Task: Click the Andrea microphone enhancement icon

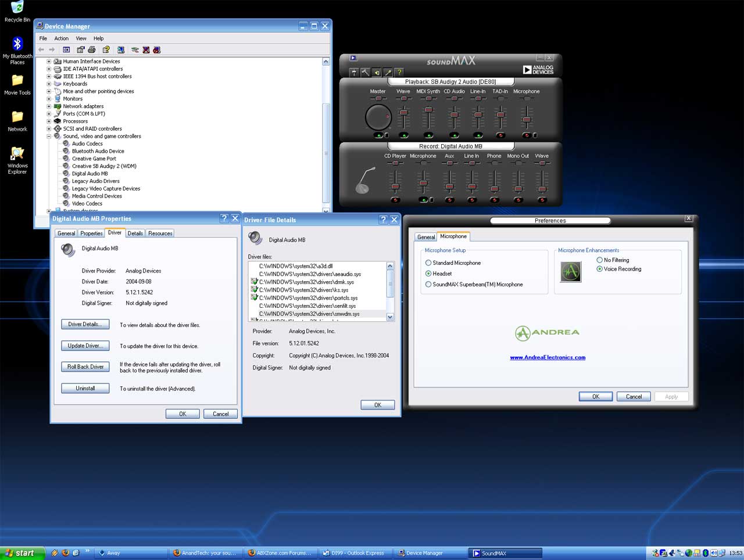Action: click(571, 271)
